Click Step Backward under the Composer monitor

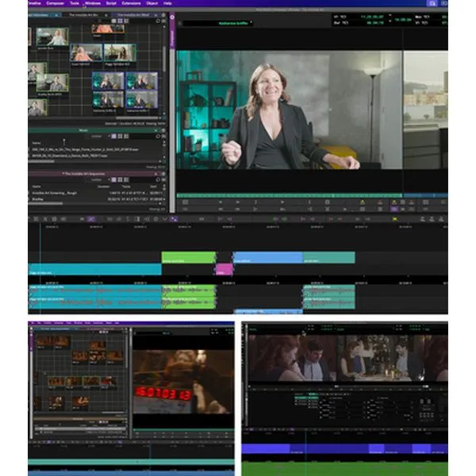click(221, 202)
